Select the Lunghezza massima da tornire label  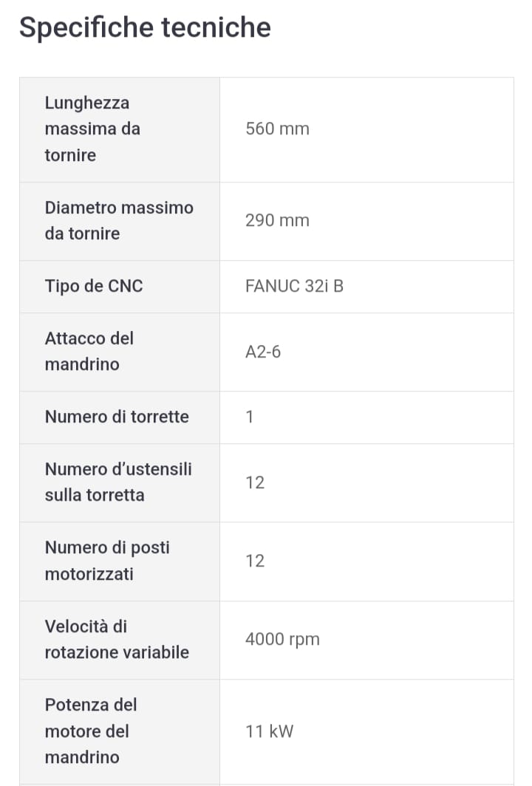click(x=92, y=129)
